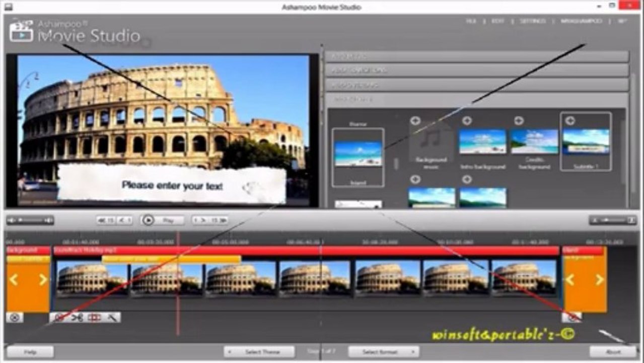
Task: Click the Select Theme back button
Action: point(259,351)
